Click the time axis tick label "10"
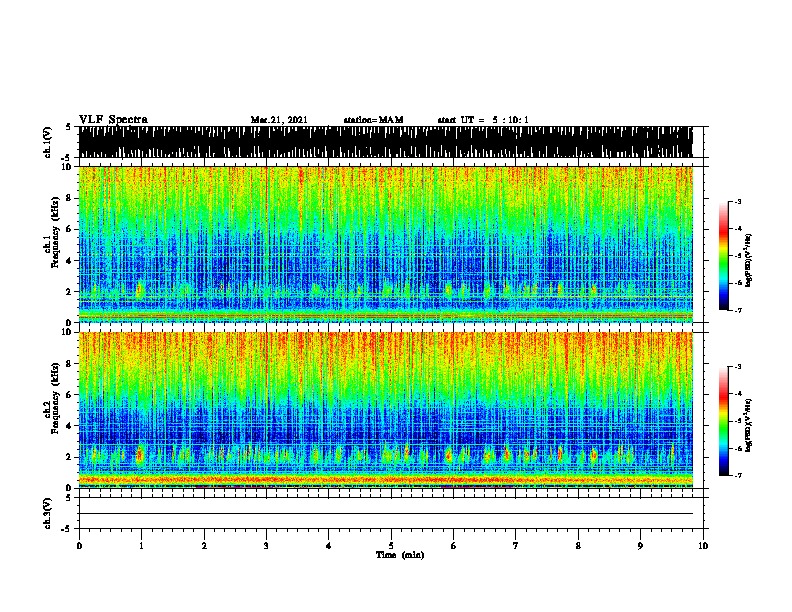 coord(703,546)
